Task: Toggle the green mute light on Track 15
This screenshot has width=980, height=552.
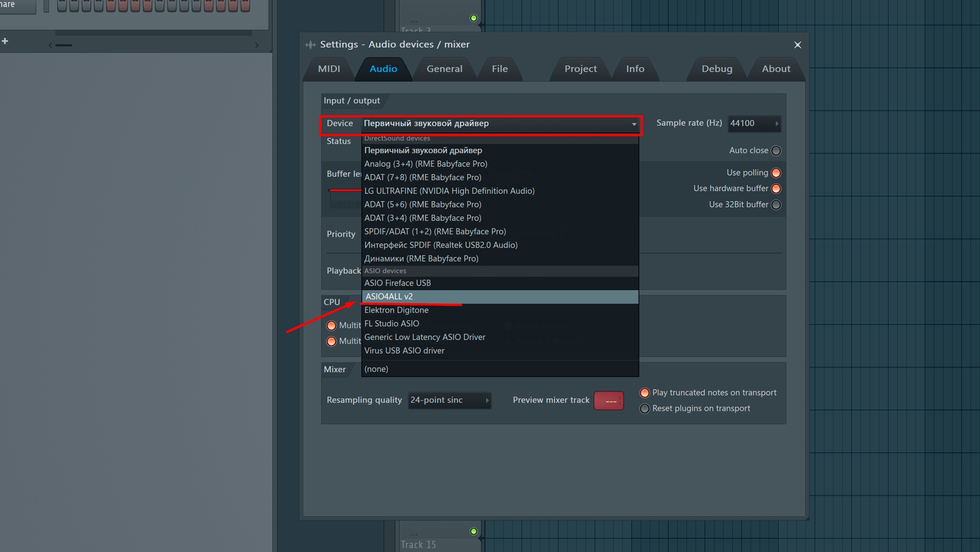Action: coord(474,531)
